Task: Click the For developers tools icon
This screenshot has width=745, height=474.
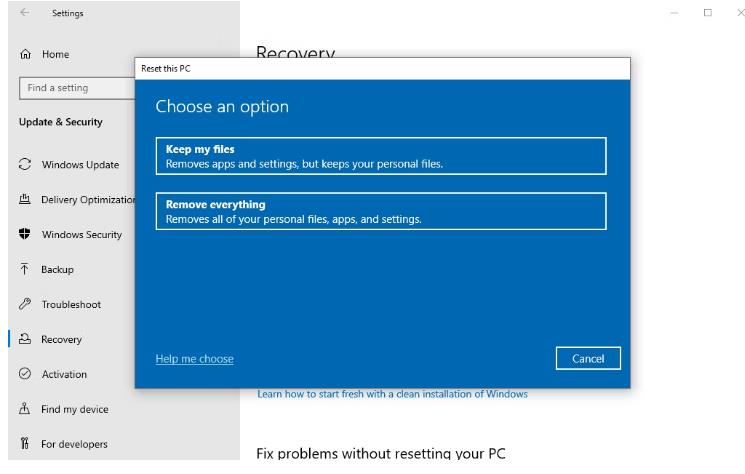Action: 25,444
